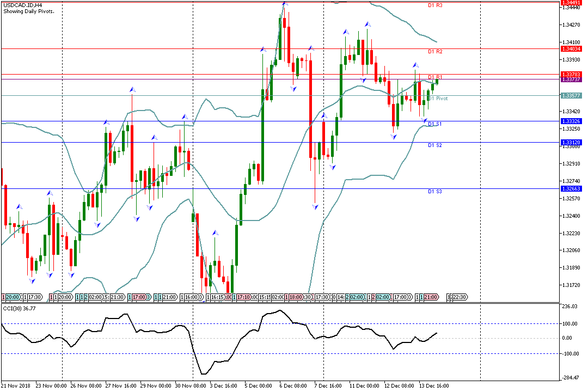Click the 21:30 event marker
Image resolution: width=588 pixels, height=392 pixels.
pos(118,297)
